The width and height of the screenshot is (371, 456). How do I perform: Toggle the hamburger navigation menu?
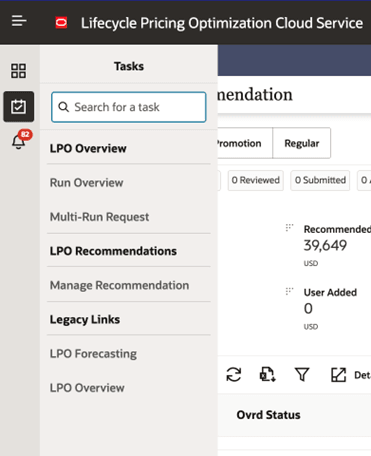pyautogui.click(x=19, y=21)
